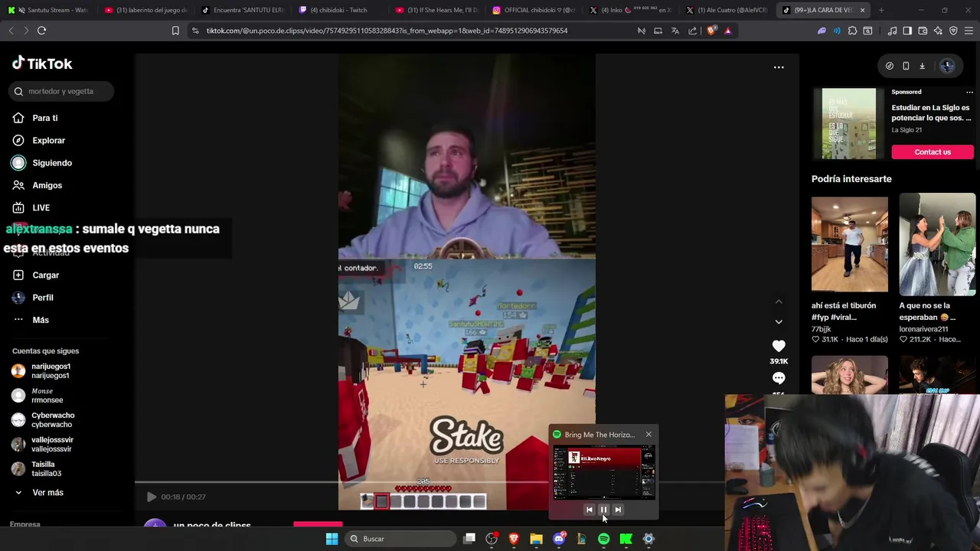
Task: Open the Brave Wallet icon
Action: tap(923, 31)
